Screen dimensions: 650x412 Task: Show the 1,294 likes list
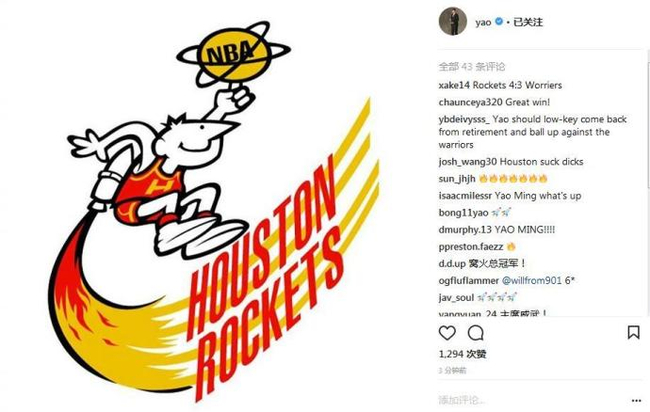(463, 354)
